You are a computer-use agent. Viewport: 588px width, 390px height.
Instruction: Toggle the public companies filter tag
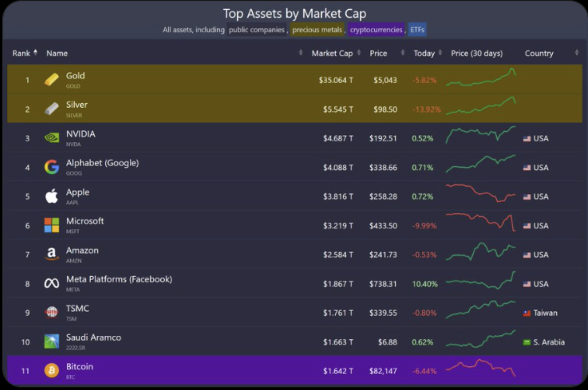coord(257,30)
